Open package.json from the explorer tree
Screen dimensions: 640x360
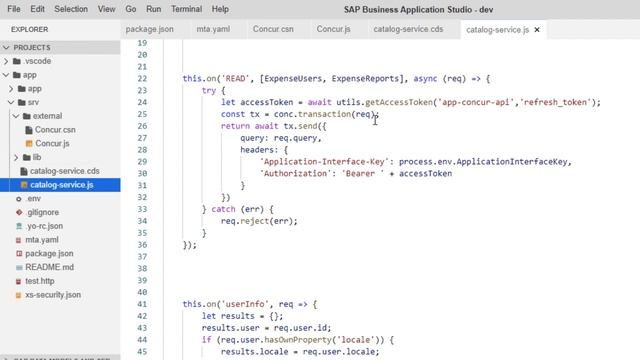pyautogui.click(x=49, y=253)
